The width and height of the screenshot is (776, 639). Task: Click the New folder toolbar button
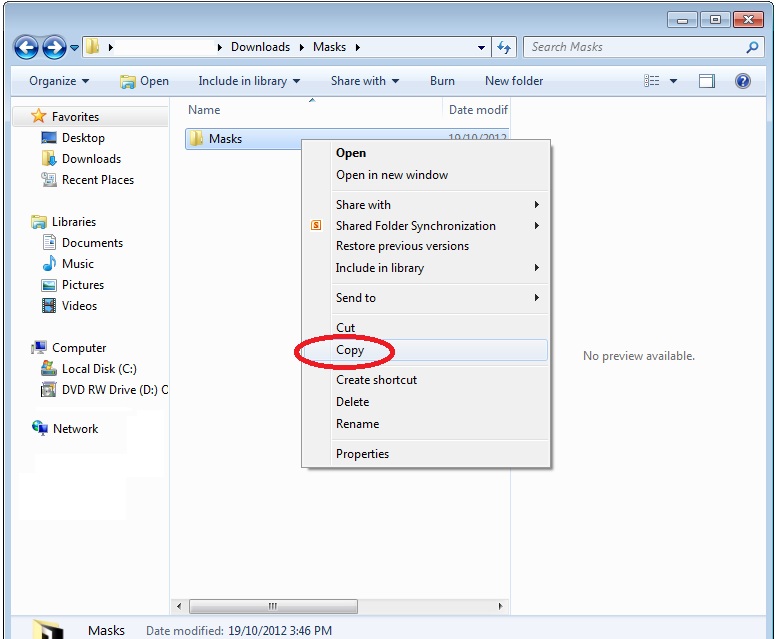pos(514,81)
